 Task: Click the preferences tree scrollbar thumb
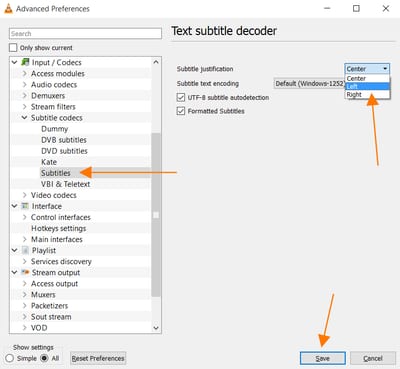tap(156, 215)
